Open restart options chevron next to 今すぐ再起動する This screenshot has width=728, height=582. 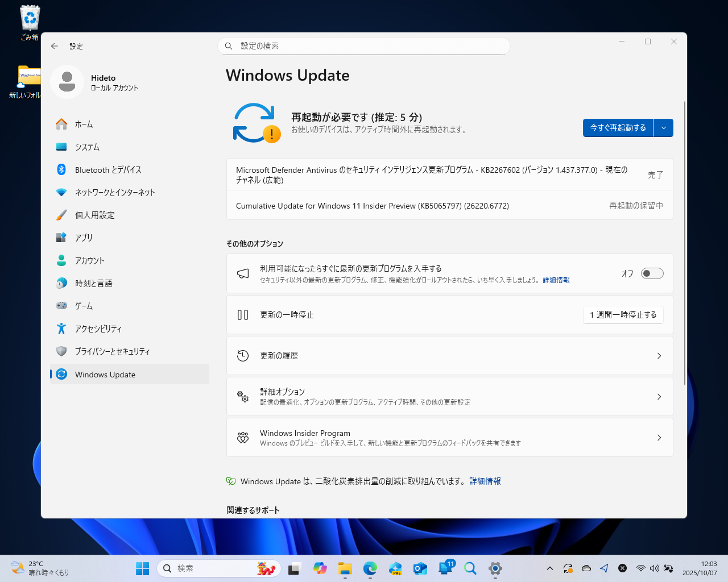663,128
